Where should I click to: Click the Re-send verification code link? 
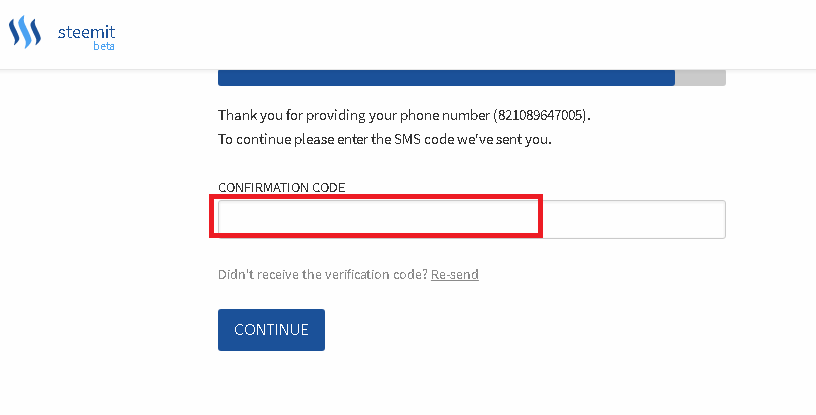click(x=455, y=274)
